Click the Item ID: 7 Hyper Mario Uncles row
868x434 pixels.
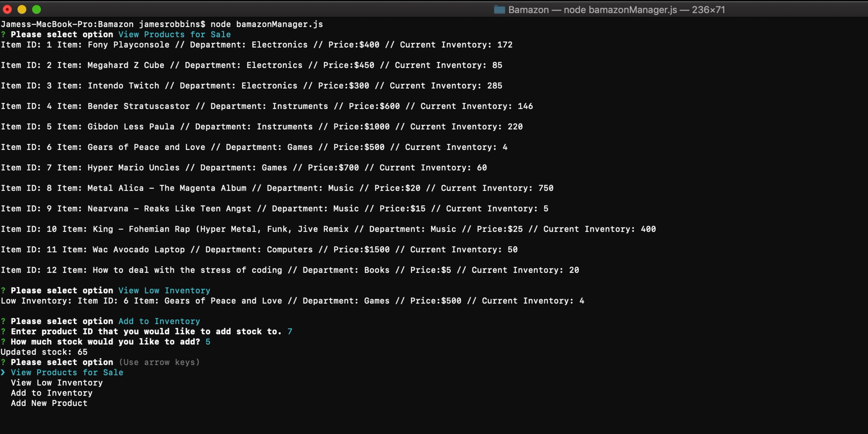point(244,167)
